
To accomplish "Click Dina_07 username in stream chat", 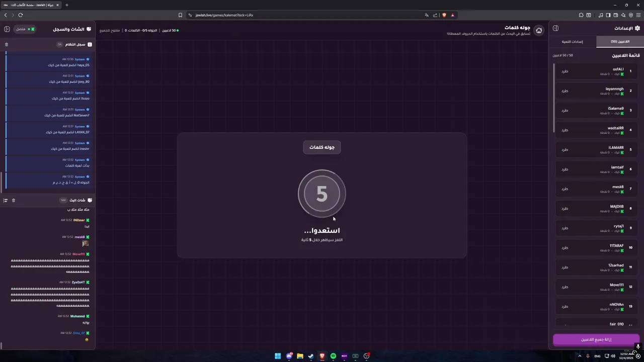I will point(79,333).
